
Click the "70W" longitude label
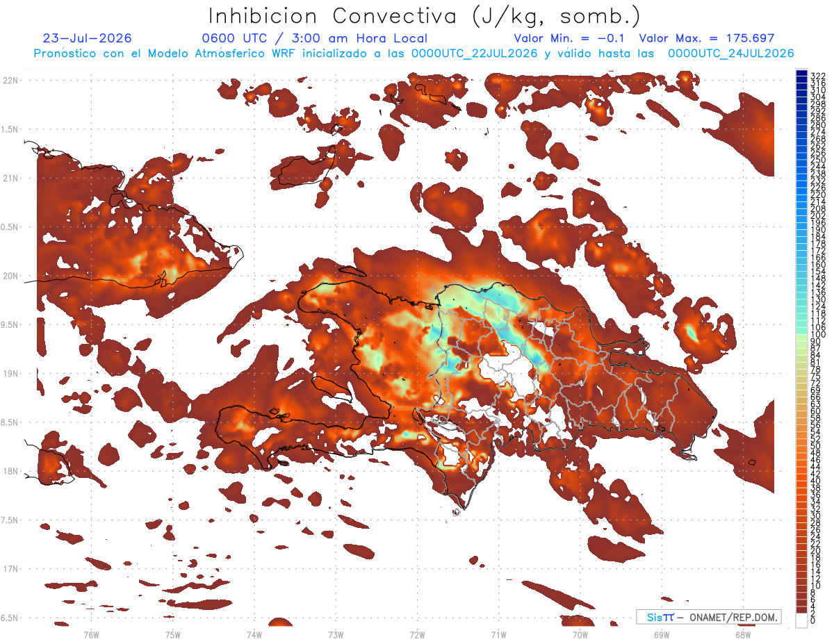coord(580,634)
